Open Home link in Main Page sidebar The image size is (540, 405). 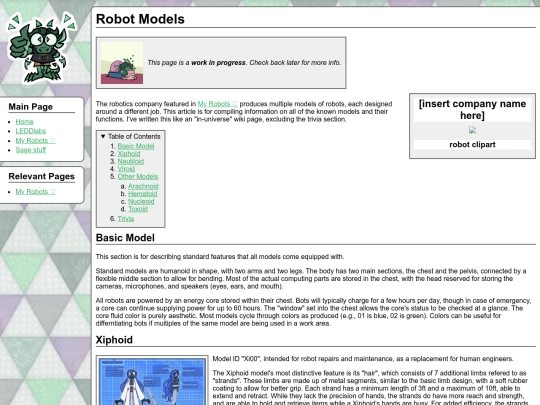[x=24, y=122]
